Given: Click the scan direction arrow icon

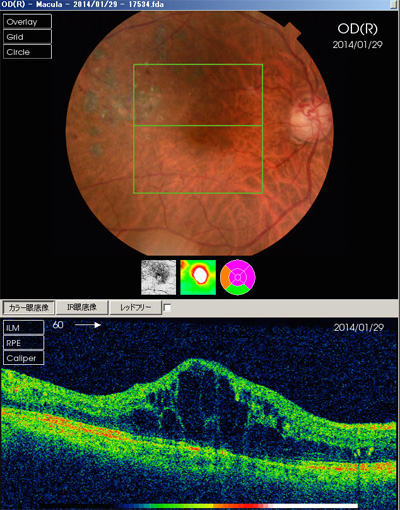Looking at the screenshot, I should pyautogui.click(x=88, y=325).
